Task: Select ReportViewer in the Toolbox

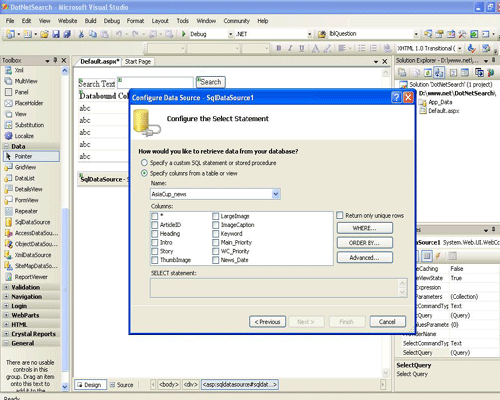Action: click(x=31, y=277)
